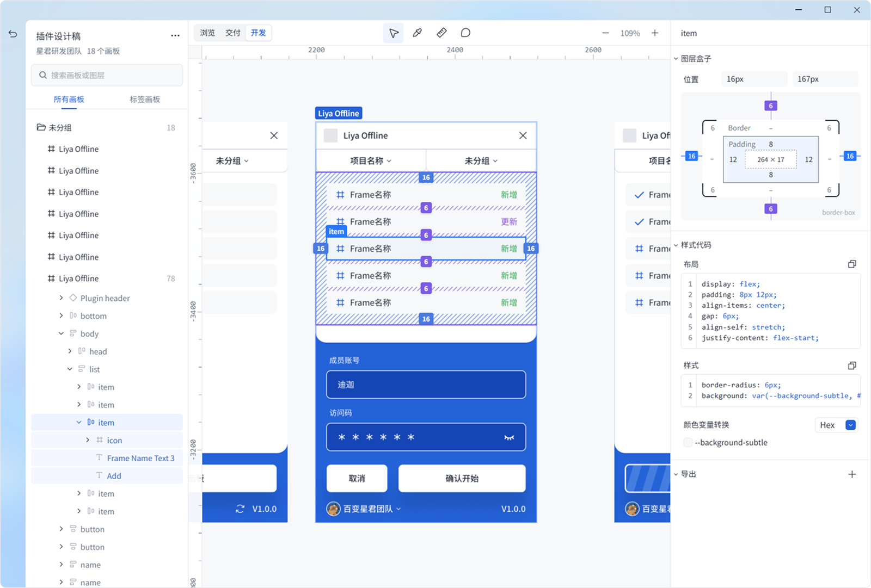The image size is (871, 588).
Task: Select the Add text layer
Action: [107, 476]
